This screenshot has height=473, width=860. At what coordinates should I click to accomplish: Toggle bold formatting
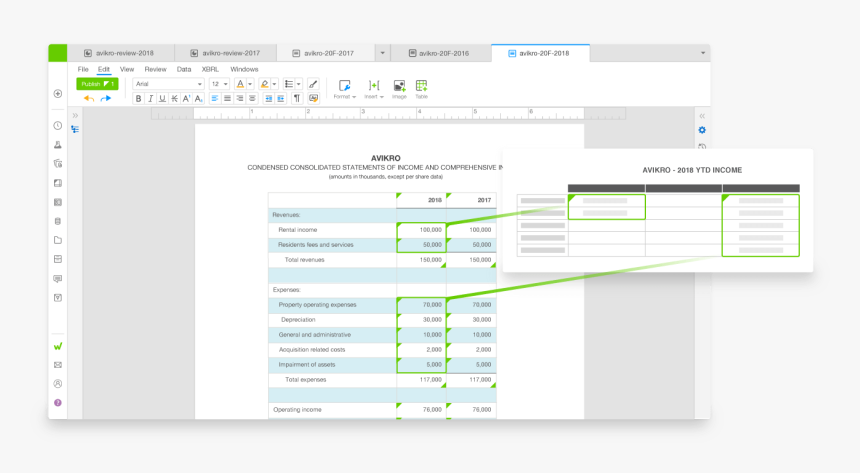[x=139, y=98]
